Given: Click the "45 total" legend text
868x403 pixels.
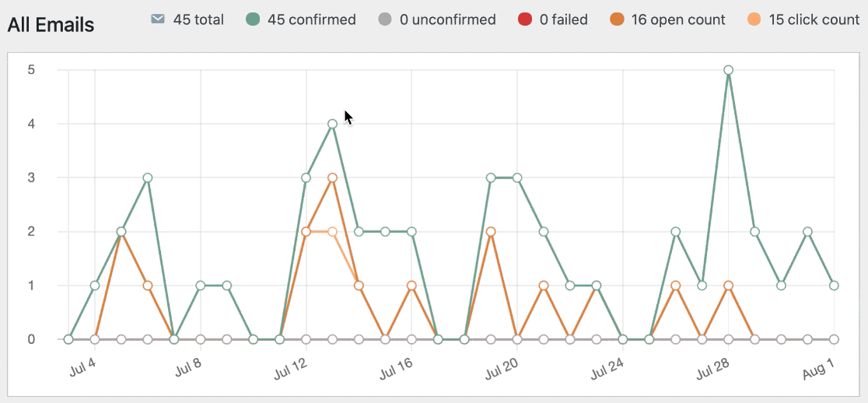Looking at the screenshot, I should [198, 19].
